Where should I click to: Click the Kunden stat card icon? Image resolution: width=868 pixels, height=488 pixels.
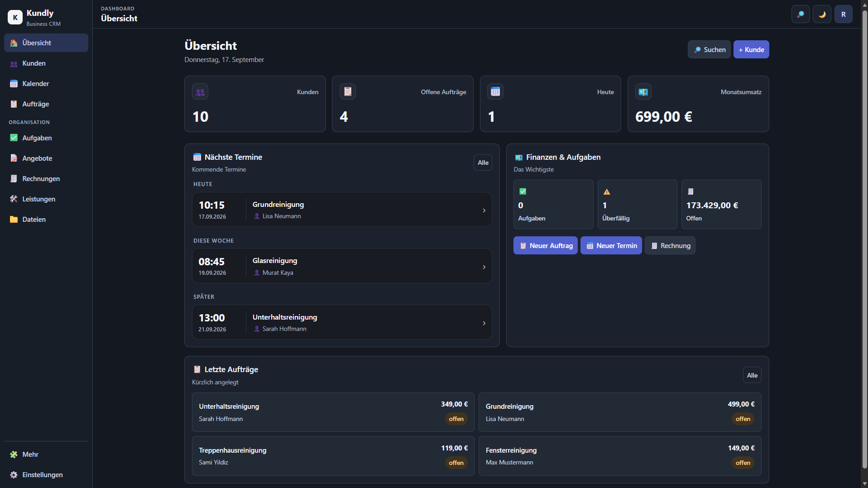pos(200,92)
